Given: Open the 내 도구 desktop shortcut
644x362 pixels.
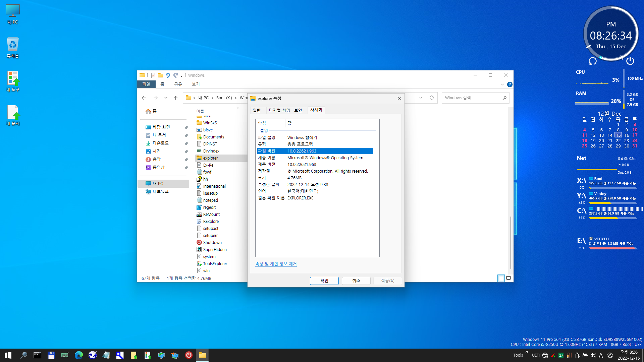Looking at the screenshot, I should coord(13,81).
